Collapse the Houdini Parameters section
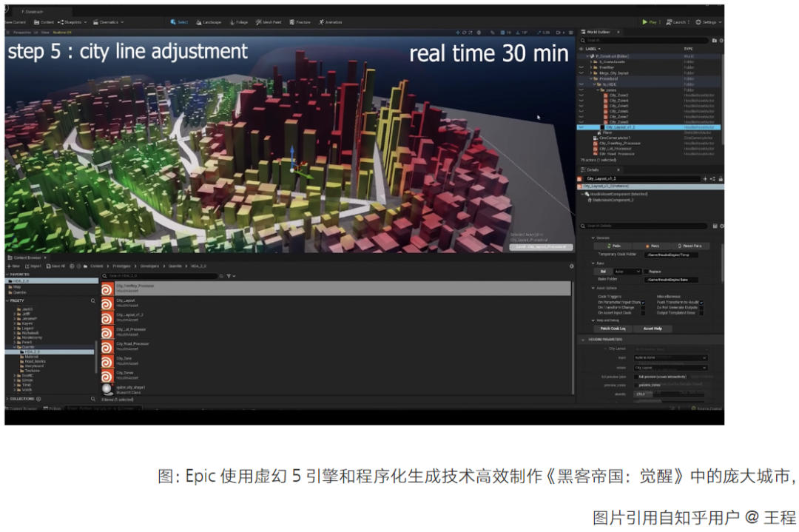Viewport: 799px width, 532px height. coord(584,340)
